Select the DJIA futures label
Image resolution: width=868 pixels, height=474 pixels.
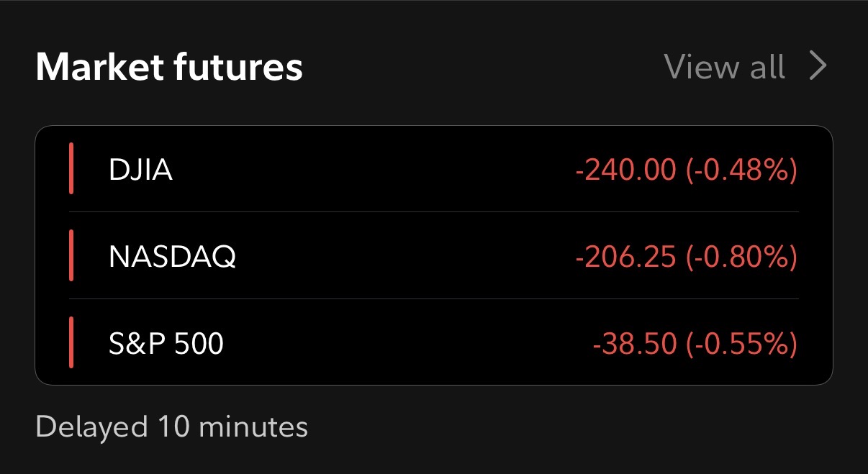140,170
